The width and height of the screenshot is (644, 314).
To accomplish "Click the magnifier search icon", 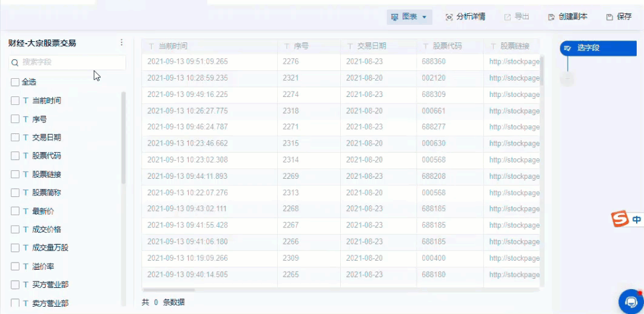I will tap(15, 62).
